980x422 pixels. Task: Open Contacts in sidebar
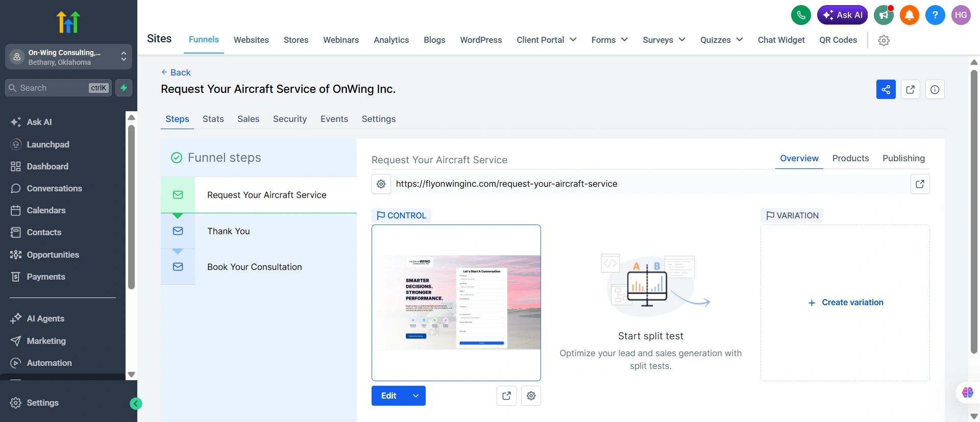tap(36, 232)
